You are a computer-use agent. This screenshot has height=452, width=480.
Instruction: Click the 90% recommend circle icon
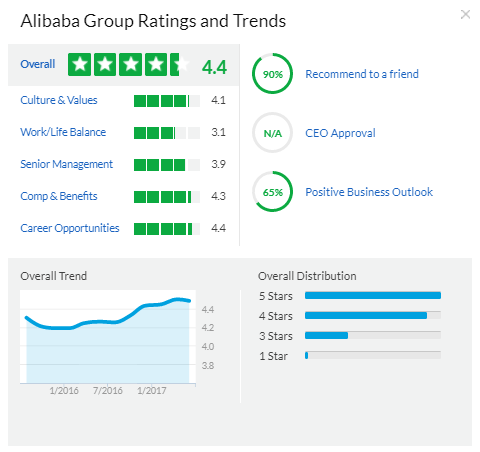tap(272, 73)
